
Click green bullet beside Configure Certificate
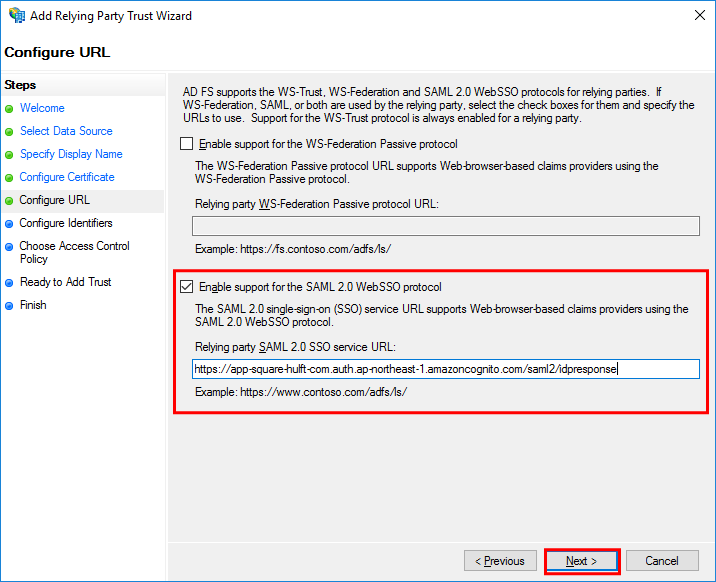[9, 178]
